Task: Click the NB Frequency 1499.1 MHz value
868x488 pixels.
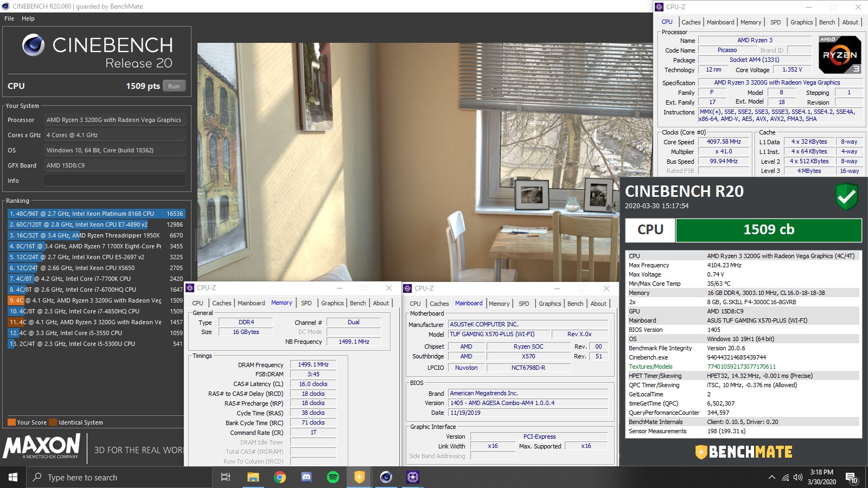Action: point(354,342)
